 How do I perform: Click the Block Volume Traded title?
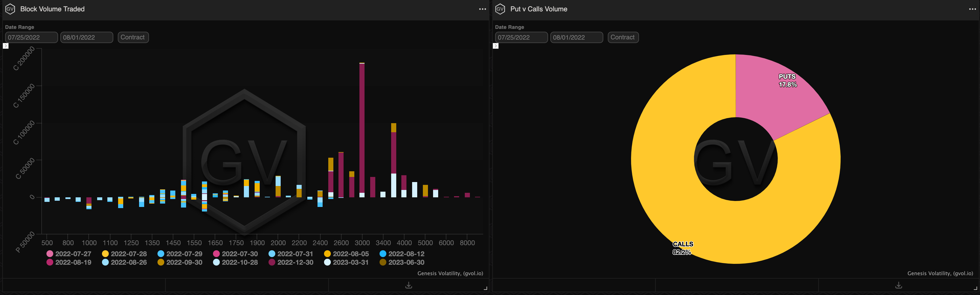click(x=52, y=9)
